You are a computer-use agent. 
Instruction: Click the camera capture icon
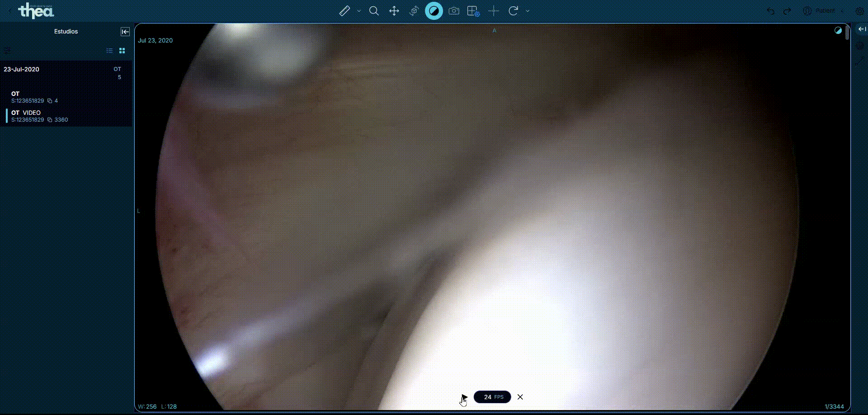[454, 11]
